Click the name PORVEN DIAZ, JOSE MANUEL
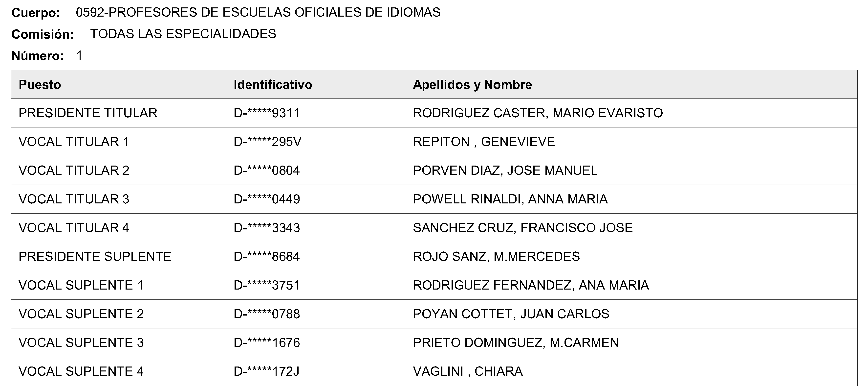Screen dimensions: 868x392 tap(505, 170)
